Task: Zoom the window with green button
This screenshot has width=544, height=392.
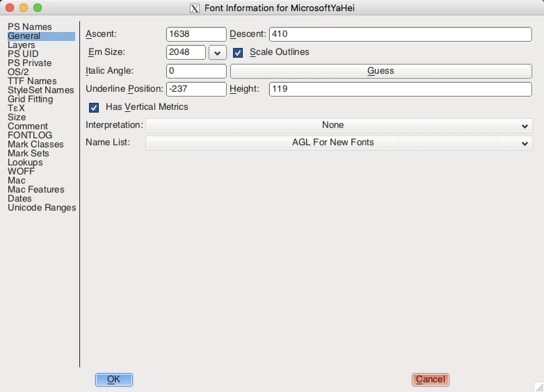Action: 38,8
